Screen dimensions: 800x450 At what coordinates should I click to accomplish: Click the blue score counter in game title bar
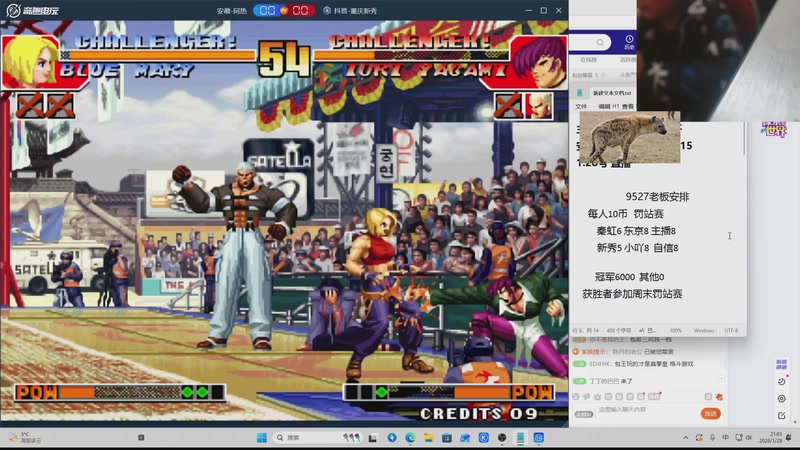[267, 10]
